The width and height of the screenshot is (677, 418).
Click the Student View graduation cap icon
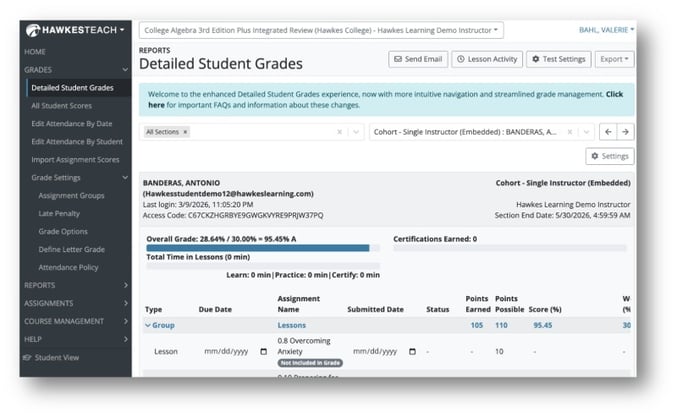coord(27,358)
